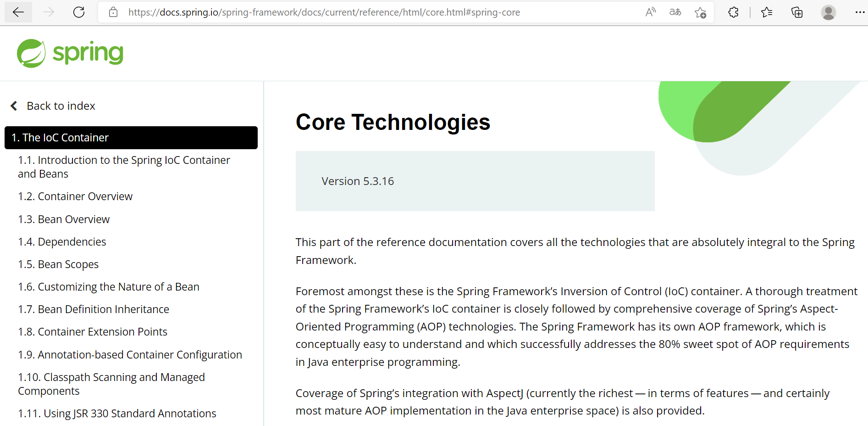This screenshot has height=426, width=868.
Task: Open '1.9. Annotation-based Container Configuration'
Action: (x=130, y=354)
